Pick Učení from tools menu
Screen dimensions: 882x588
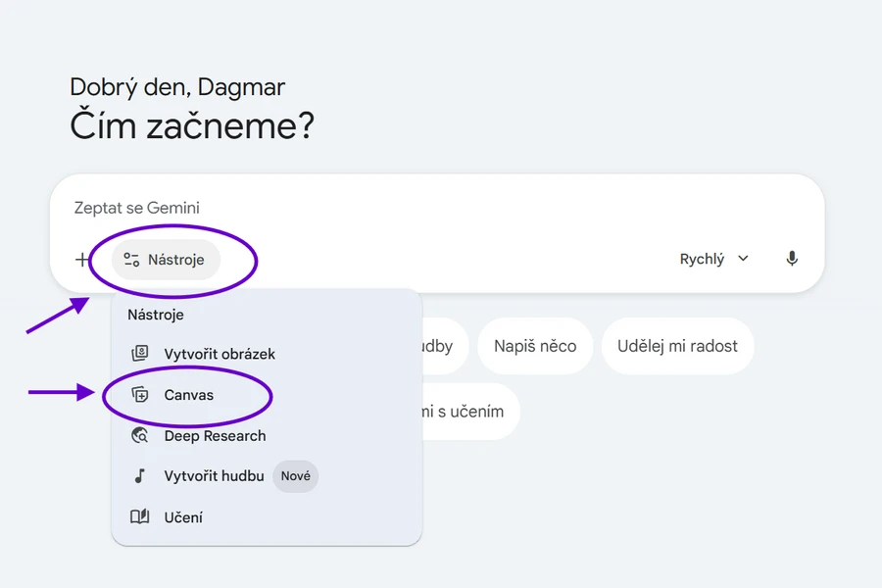(183, 517)
